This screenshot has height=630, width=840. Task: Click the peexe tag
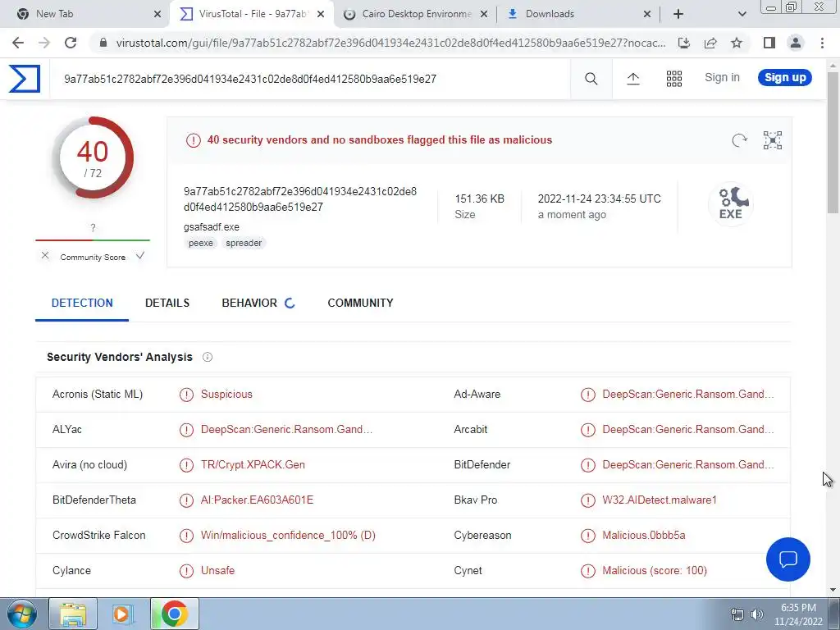click(x=201, y=243)
